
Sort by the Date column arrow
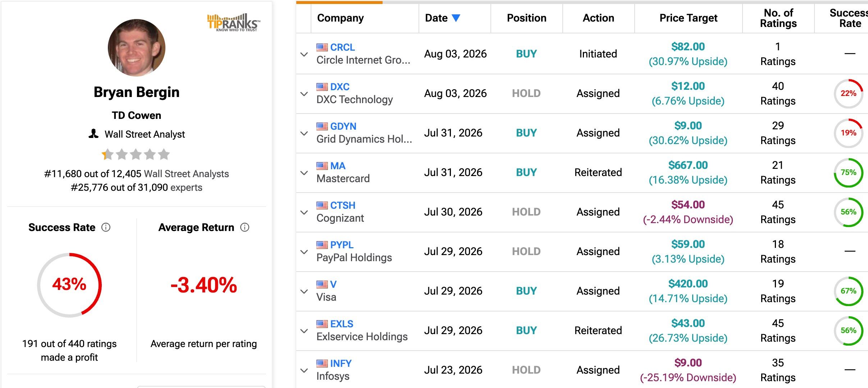(x=456, y=18)
